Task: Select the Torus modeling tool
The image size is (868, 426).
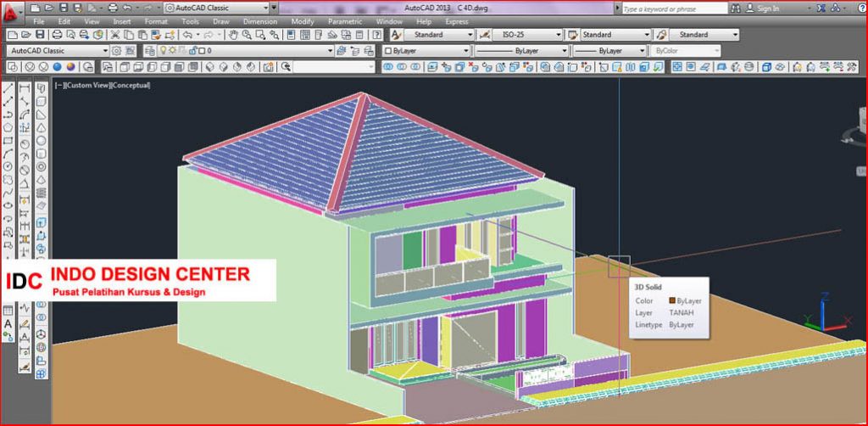Action: pyautogui.click(x=42, y=166)
